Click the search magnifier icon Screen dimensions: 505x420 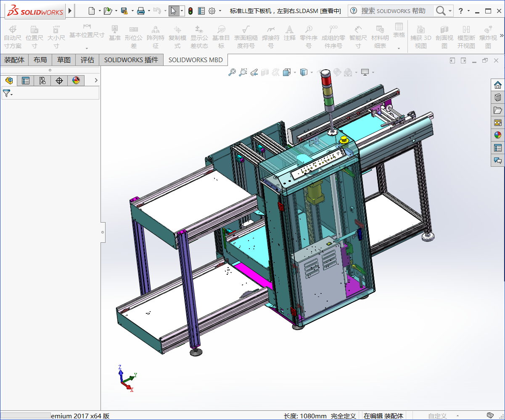(x=440, y=11)
